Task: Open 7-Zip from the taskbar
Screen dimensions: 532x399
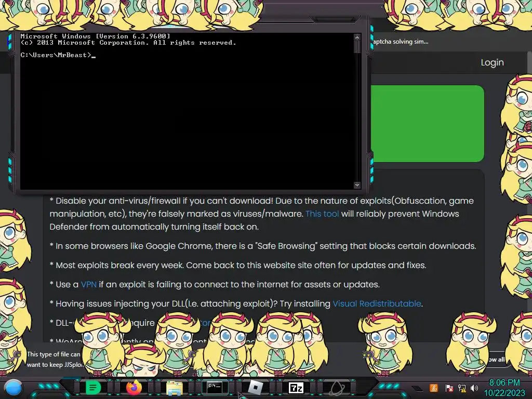Action: pos(296,388)
